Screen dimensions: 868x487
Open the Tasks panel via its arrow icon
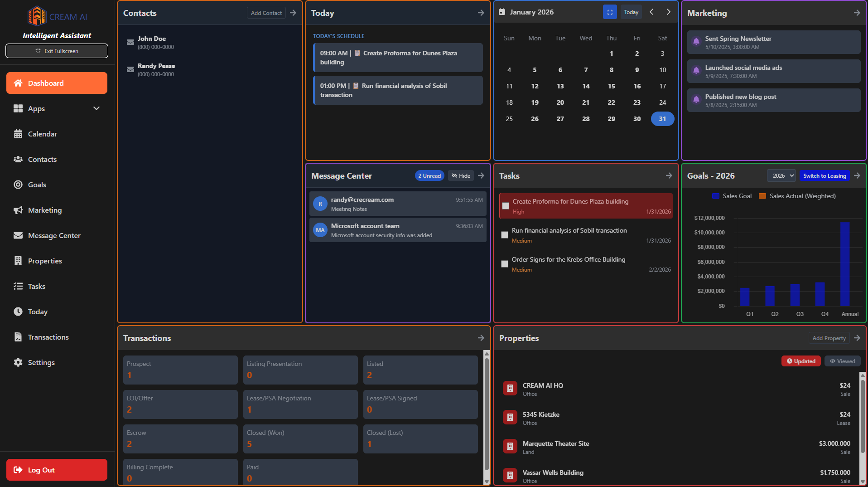pyautogui.click(x=669, y=175)
